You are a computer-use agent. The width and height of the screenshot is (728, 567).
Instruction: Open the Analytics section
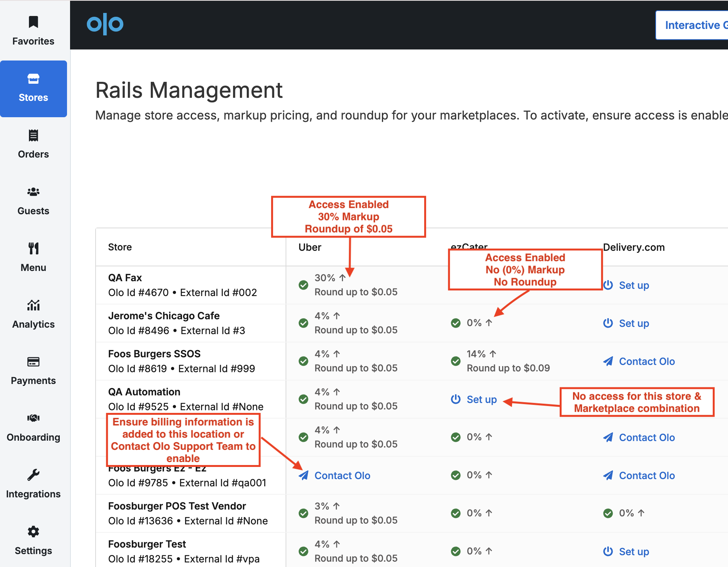[x=34, y=314]
